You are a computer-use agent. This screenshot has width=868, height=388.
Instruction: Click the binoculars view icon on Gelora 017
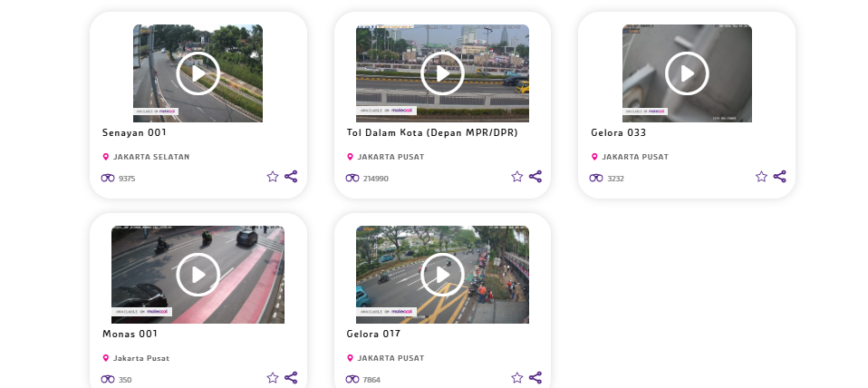pos(352,380)
